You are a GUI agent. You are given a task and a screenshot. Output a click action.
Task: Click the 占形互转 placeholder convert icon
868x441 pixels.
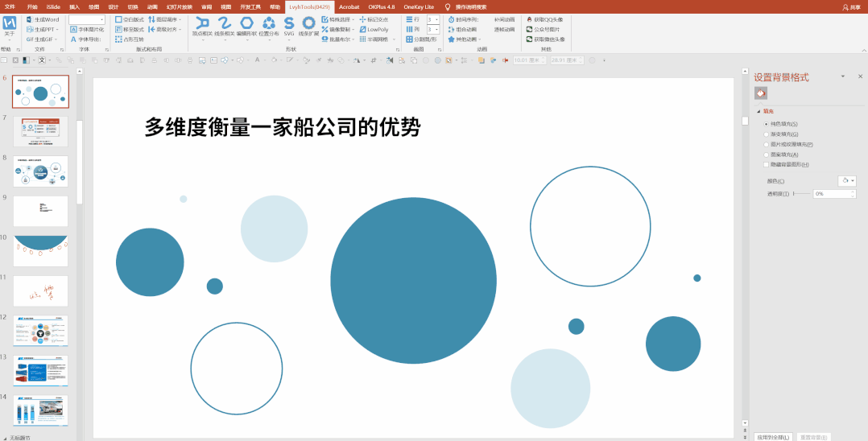point(118,39)
